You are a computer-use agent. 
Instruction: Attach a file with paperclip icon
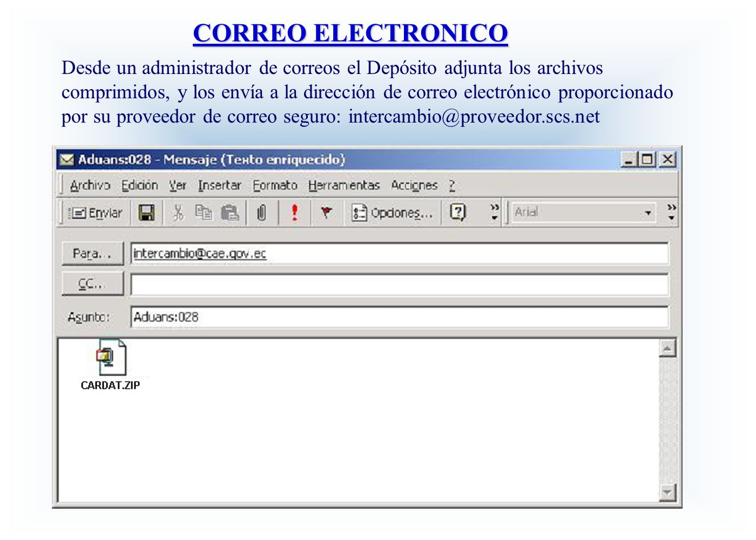click(x=262, y=213)
